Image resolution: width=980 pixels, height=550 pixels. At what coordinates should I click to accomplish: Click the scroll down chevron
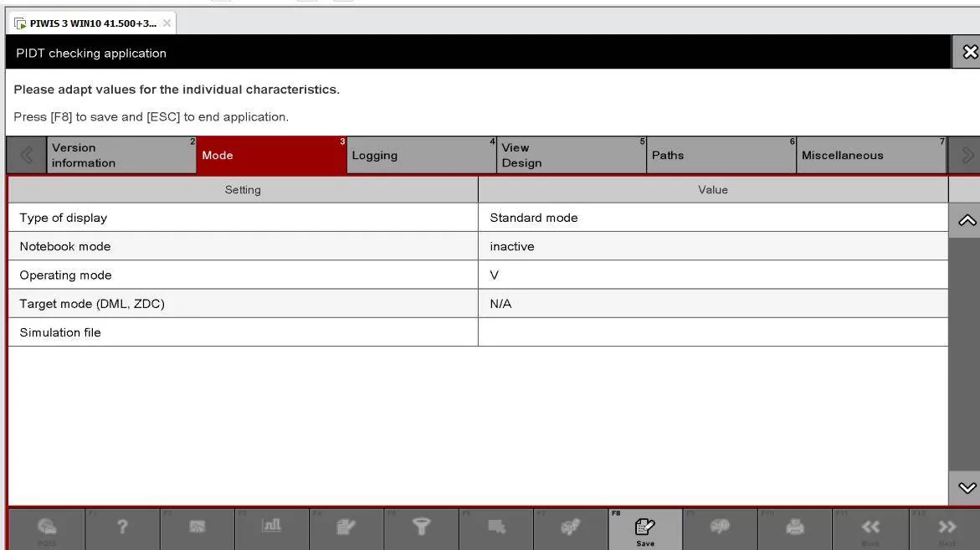pos(967,488)
